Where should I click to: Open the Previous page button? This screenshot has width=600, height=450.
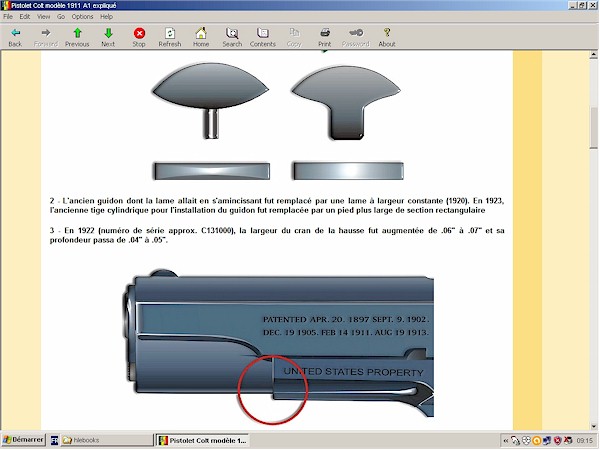[x=77, y=37]
